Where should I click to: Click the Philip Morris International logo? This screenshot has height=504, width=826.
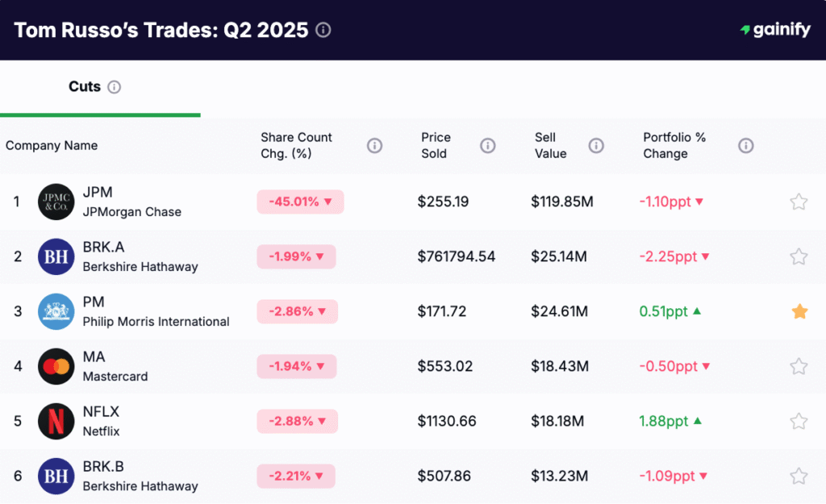[56, 311]
